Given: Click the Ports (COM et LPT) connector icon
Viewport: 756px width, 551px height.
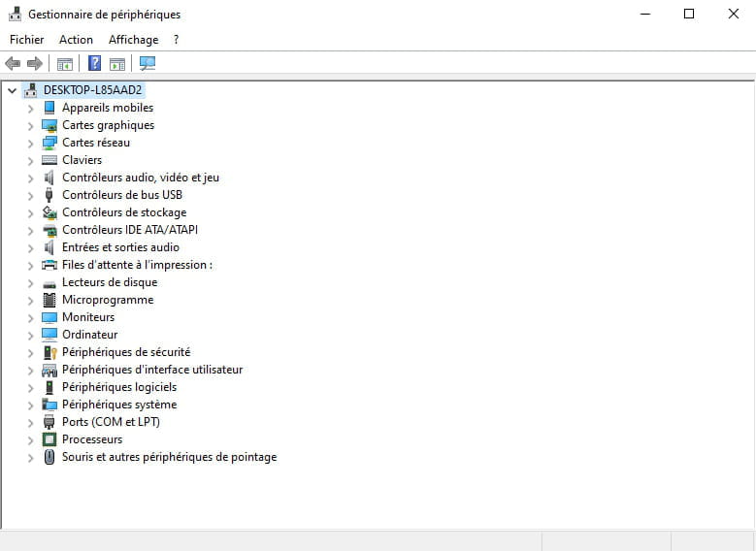Looking at the screenshot, I should tap(49, 422).
